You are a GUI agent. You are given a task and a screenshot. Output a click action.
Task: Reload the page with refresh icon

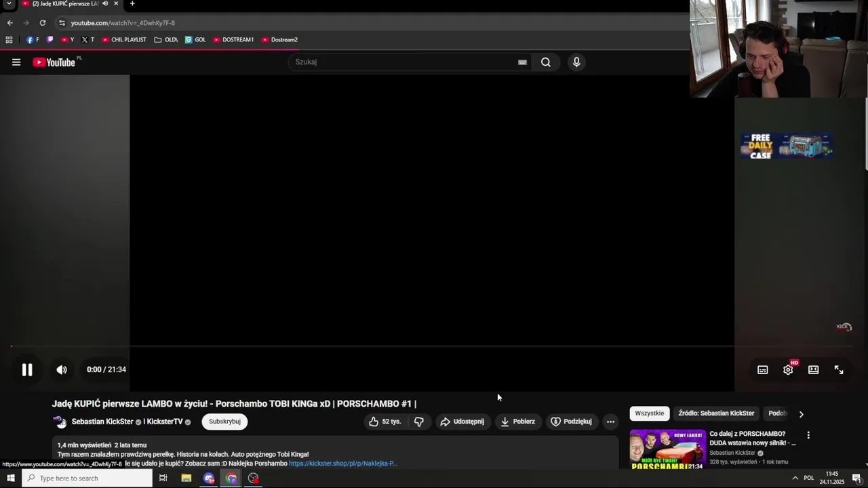(42, 22)
